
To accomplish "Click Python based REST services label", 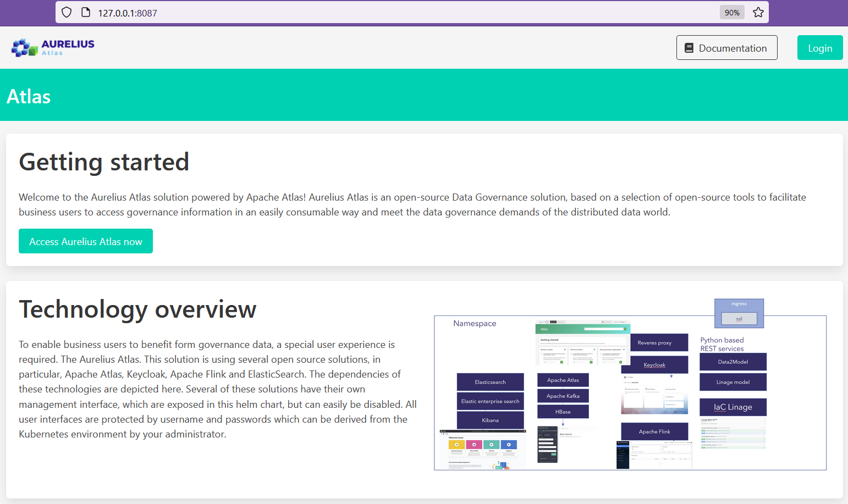I will click(722, 345).
